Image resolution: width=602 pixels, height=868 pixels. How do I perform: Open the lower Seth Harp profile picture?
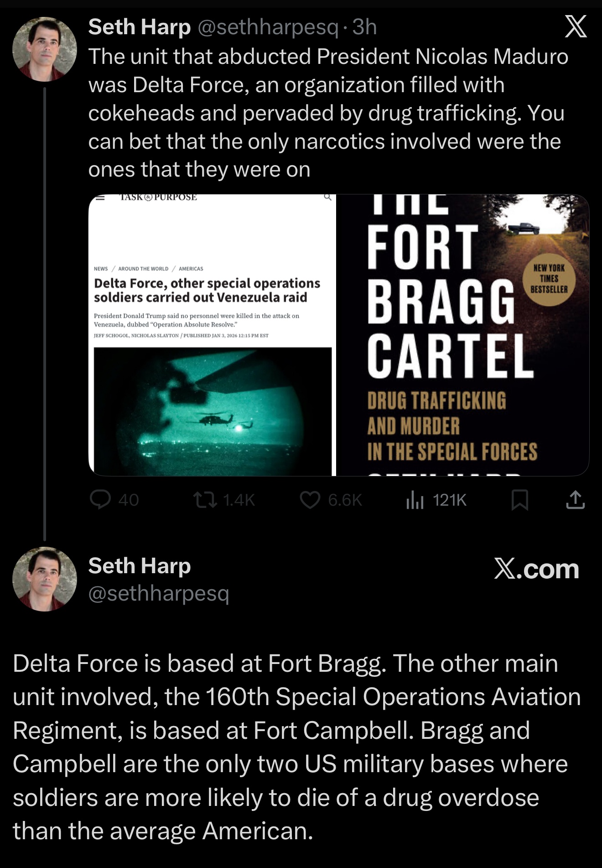point(44,579)
